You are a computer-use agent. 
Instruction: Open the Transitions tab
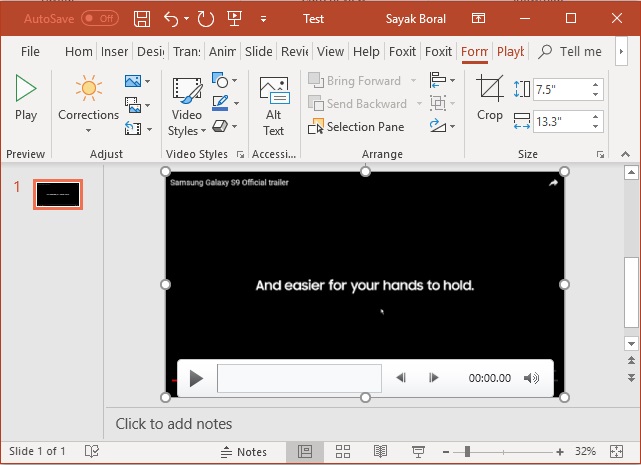pyautogui.click(x=187, y=52)
